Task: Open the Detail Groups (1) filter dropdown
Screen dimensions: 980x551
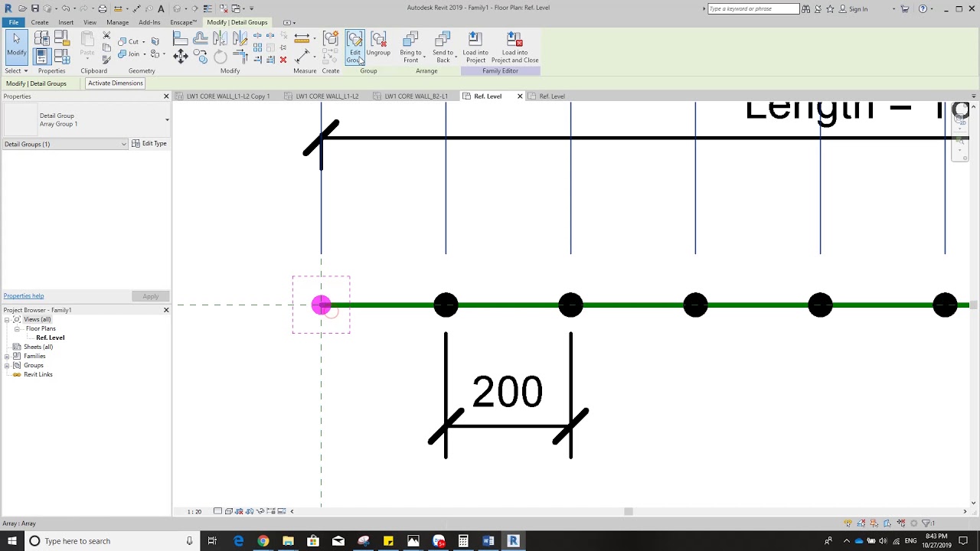Action: coord(124,144)
